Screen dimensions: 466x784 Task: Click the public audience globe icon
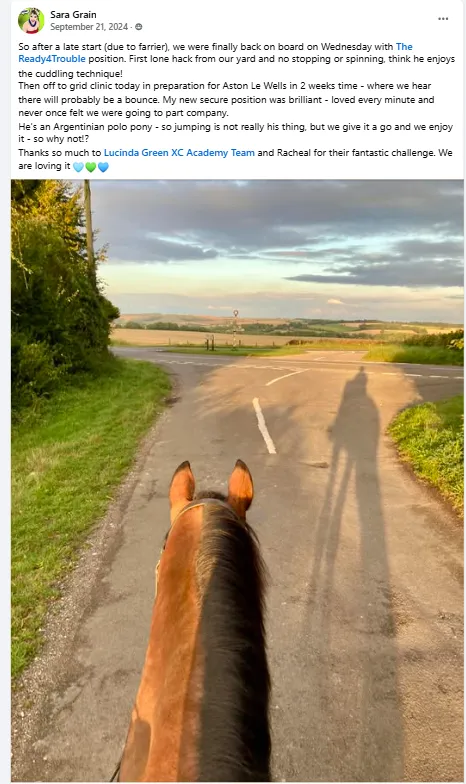point(138,27)
